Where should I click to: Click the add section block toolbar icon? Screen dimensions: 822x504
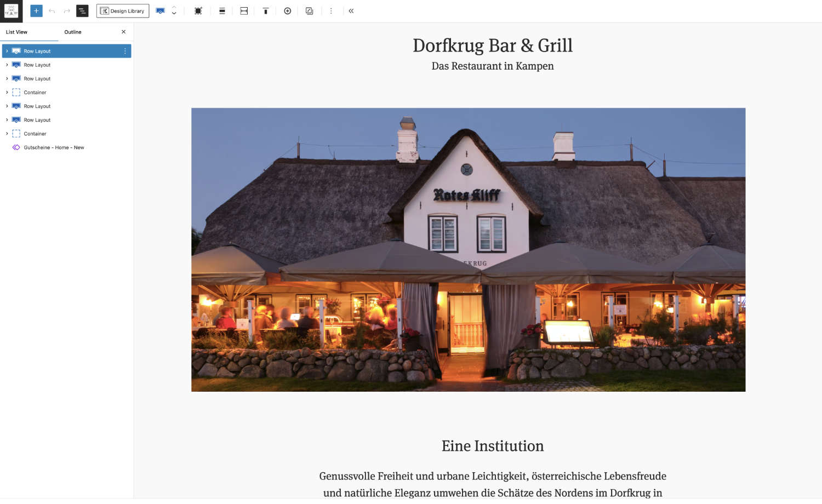point(198,11)
